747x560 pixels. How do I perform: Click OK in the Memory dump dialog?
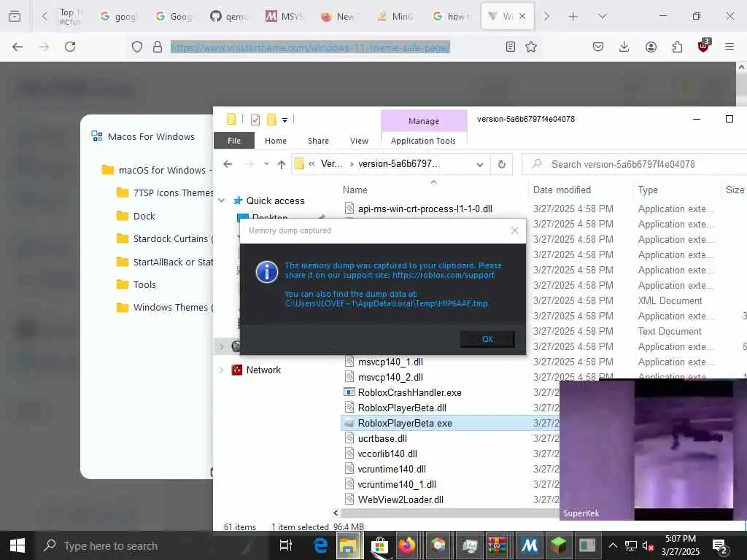click(487, 339)
